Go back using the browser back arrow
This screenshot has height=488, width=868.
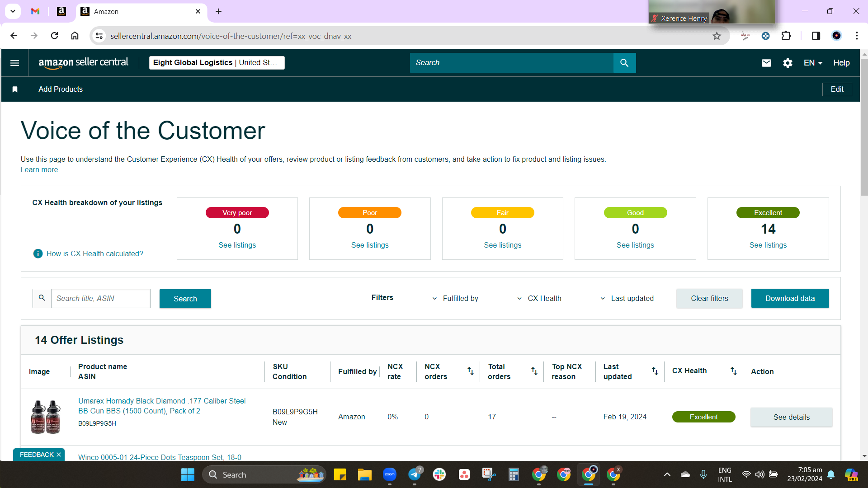[x=14, y=36]
